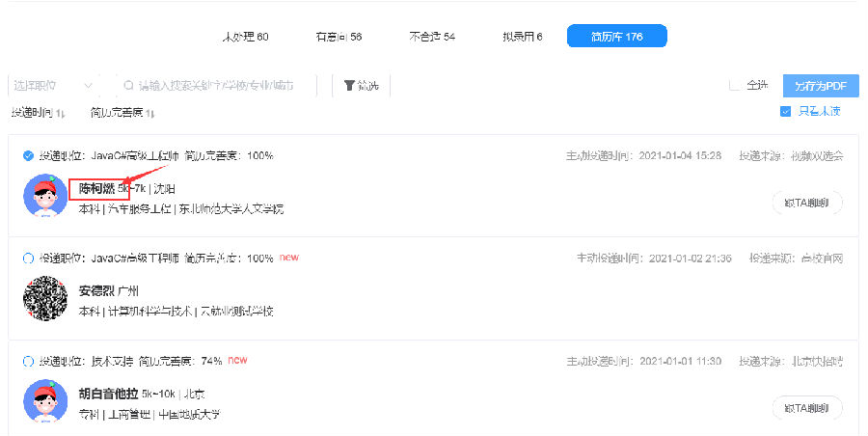Click the keyword search input field

pyautogui.click(x=216, y=85)
